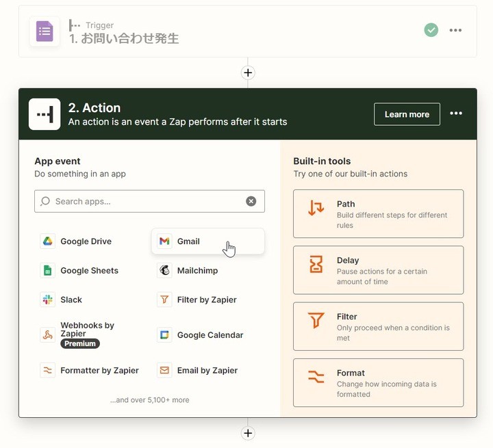Click the Premium badge
Viewport: 493px width, 448px height.
80,344
